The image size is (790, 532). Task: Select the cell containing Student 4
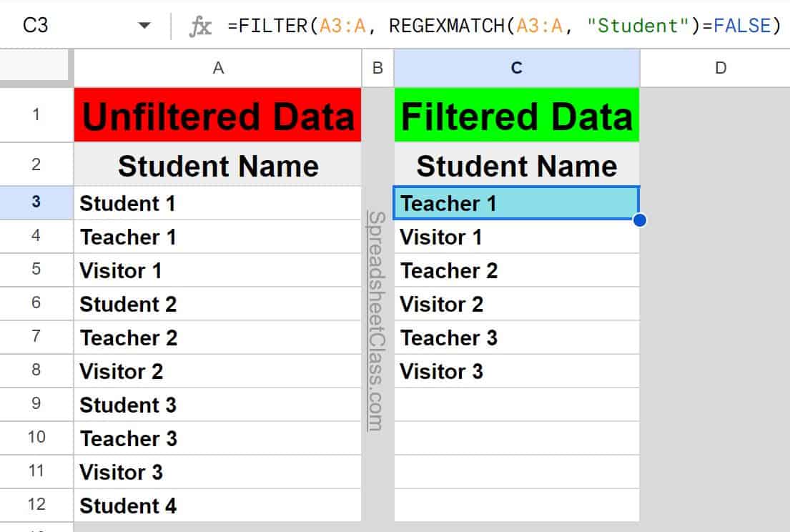217,506
